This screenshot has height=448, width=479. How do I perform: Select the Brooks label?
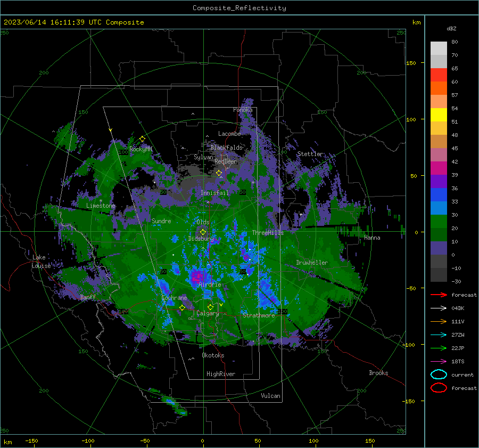pos(378,373)
